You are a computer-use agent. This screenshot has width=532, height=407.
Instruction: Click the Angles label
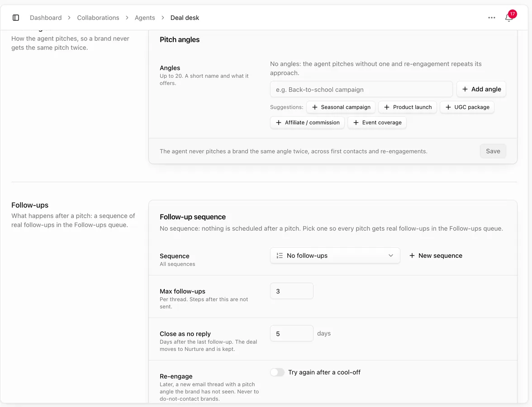point(170,68)
